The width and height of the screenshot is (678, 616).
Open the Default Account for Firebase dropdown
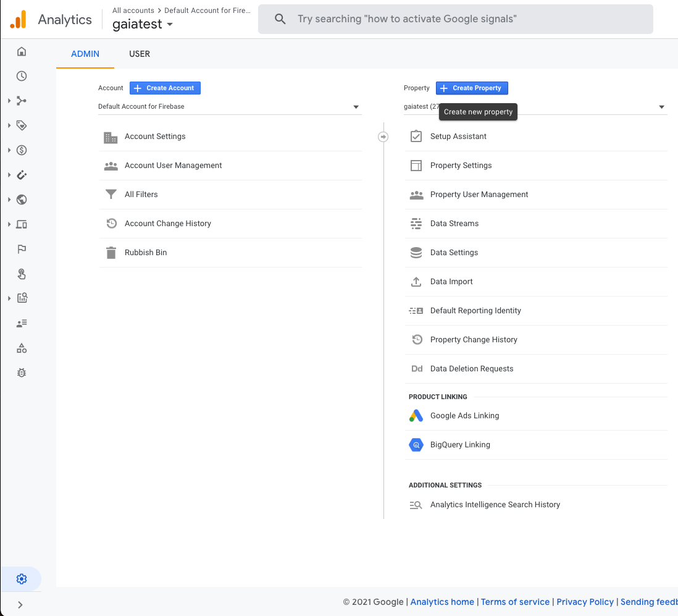pos(230,106)
